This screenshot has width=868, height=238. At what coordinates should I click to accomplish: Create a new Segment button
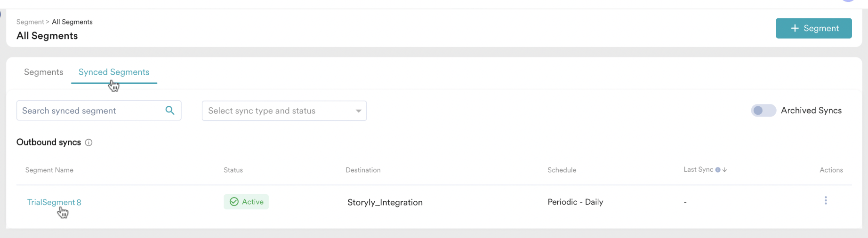814,28
